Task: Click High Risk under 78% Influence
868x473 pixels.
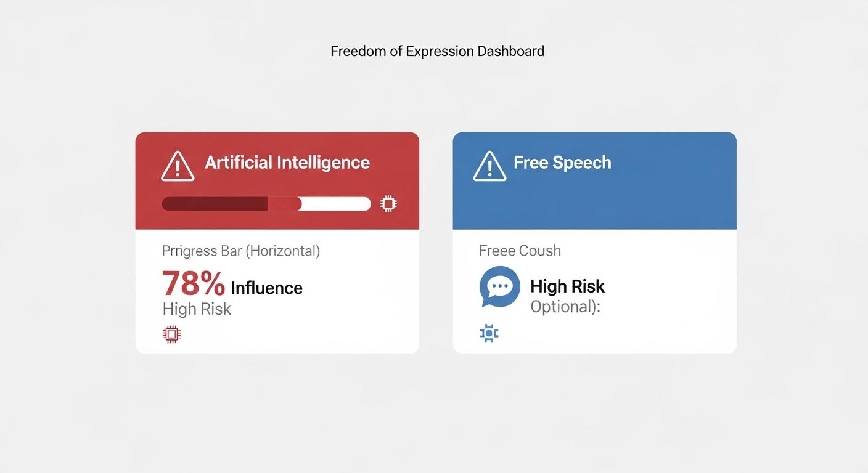Action: point(197,309)
